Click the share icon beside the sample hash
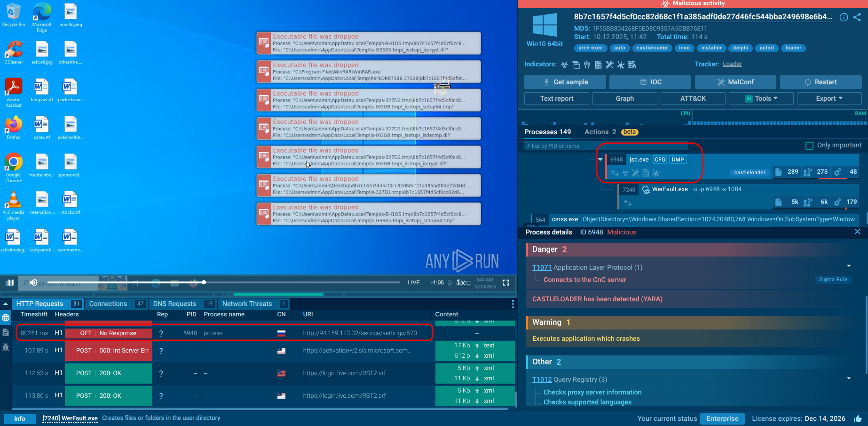 (857, 17)
